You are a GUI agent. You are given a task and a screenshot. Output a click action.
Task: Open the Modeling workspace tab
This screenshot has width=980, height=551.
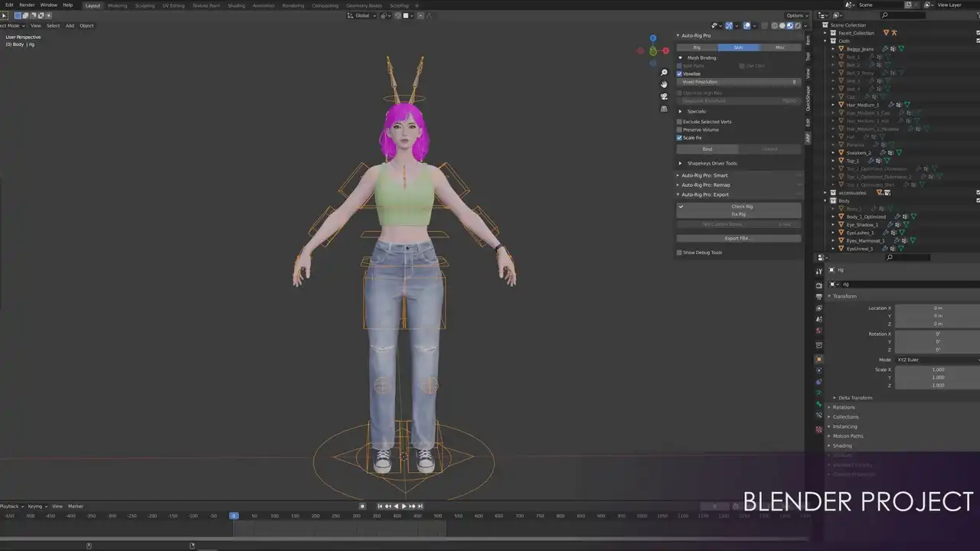pos(117,5)
